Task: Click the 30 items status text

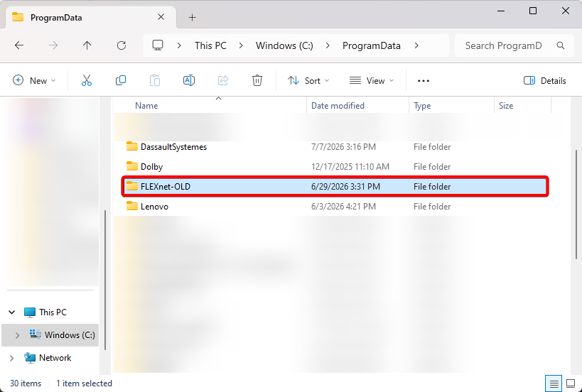Action: click(x=26, y=383)
